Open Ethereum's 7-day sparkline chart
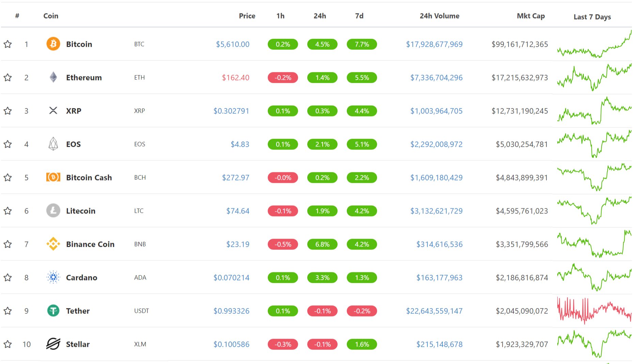Screen dimensions: 637x364 click(x=594, y=77)
